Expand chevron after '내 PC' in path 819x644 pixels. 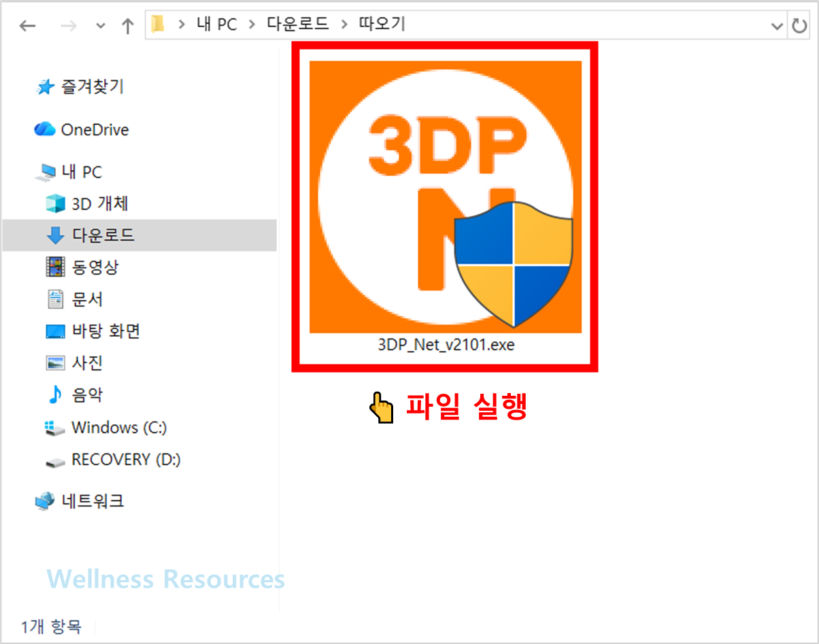tap(252, 25)
